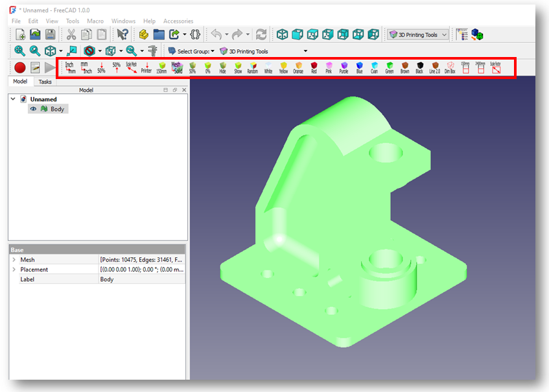Click the Refresh icon in the toolbar
The image size is (549, 392).
point(261,34)
